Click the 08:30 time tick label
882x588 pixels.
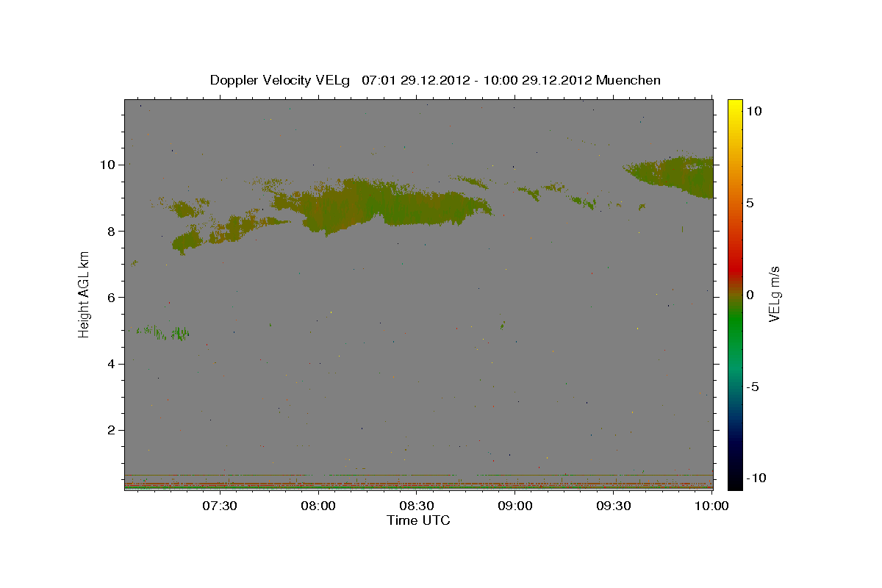coord(417,506)
